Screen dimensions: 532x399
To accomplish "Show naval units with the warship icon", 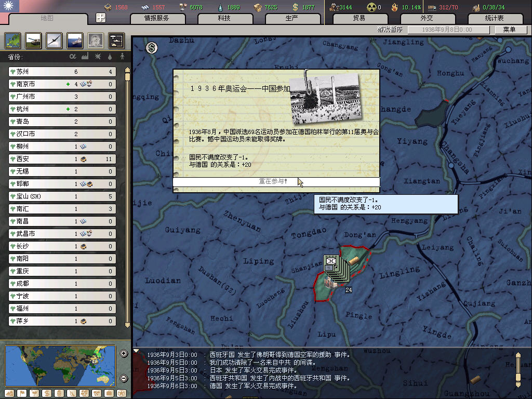I will point(75,41).
